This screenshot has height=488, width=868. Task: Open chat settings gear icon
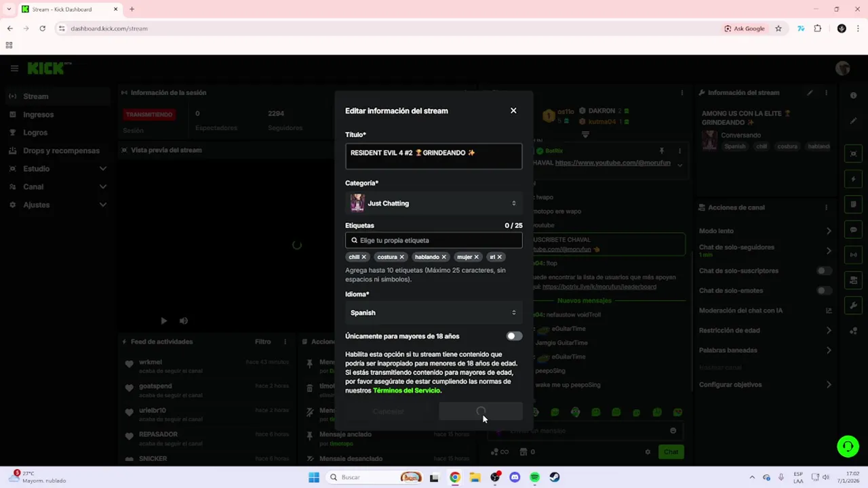tap(648, 452)
